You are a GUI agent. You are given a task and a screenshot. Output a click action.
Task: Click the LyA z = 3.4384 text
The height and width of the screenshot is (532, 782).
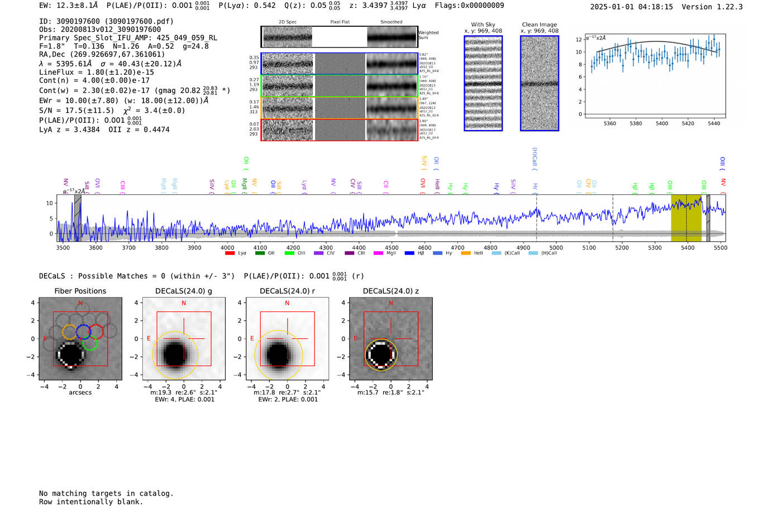click(69, 130)
